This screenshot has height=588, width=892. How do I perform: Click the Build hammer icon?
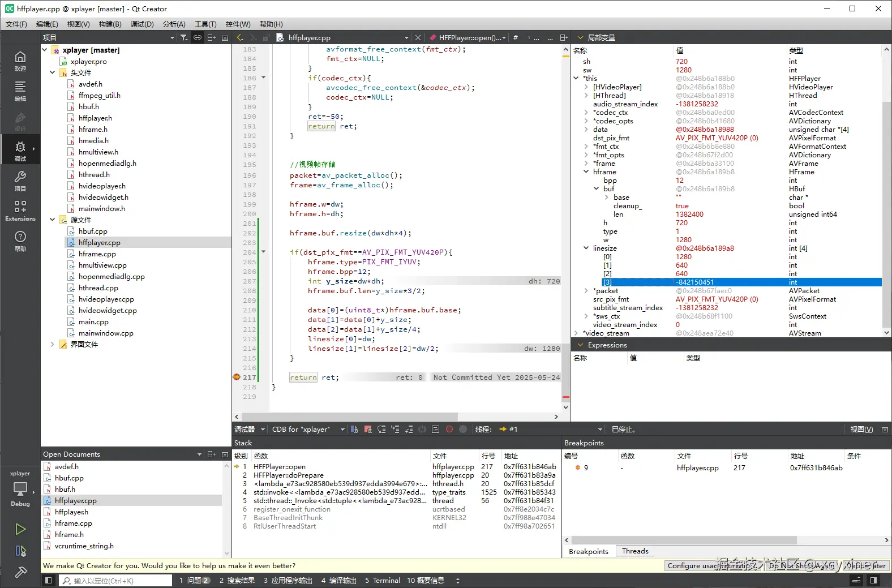(x=20, y=572)
